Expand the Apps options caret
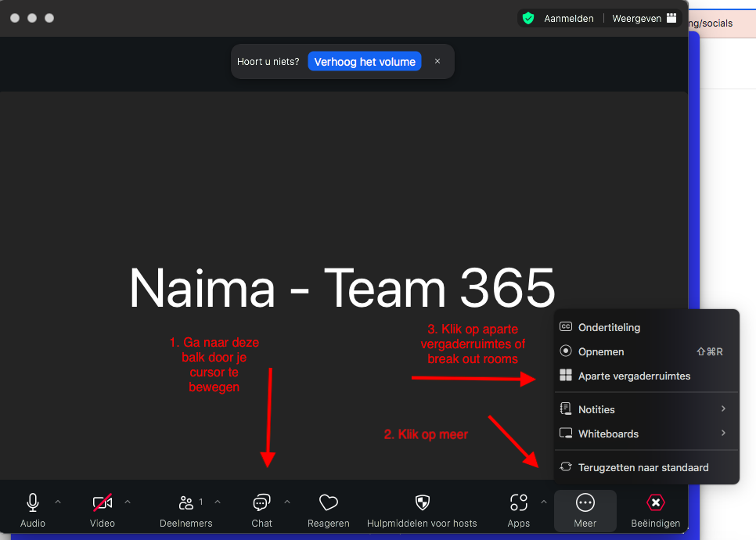This screenshot has height=540, width=756. (544, 502)
